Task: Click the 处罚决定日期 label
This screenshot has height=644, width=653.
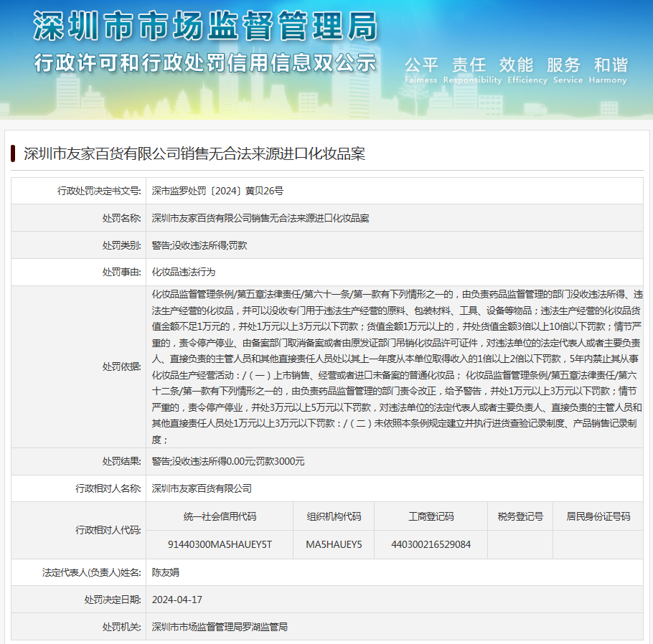Action: click(113, 600)
